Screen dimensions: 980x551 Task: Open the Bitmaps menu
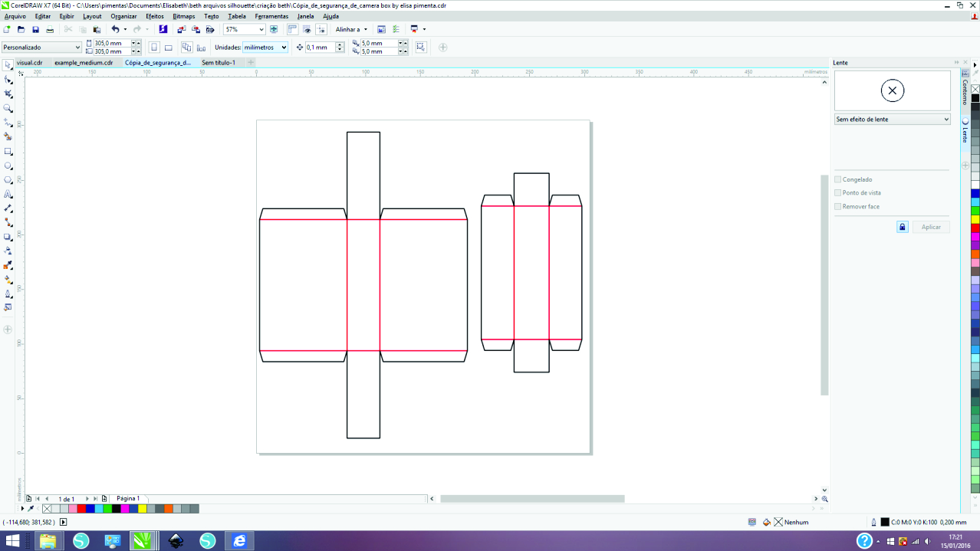pos(184,16)
